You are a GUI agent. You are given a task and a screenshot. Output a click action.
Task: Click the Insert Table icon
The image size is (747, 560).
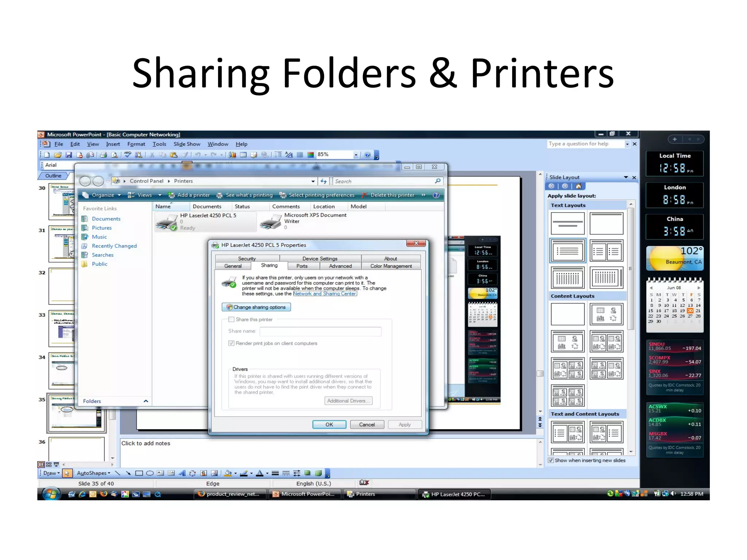[x=243, y=155]
